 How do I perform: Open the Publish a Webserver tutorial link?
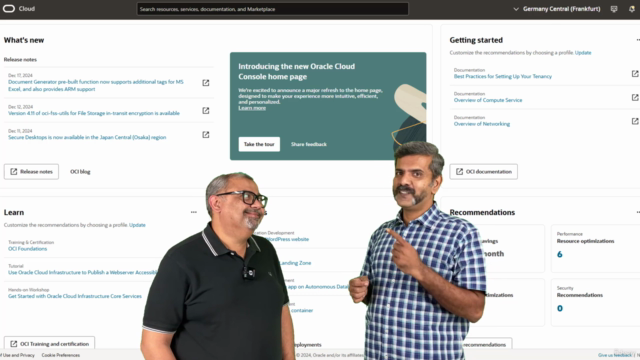coord(83,272)
